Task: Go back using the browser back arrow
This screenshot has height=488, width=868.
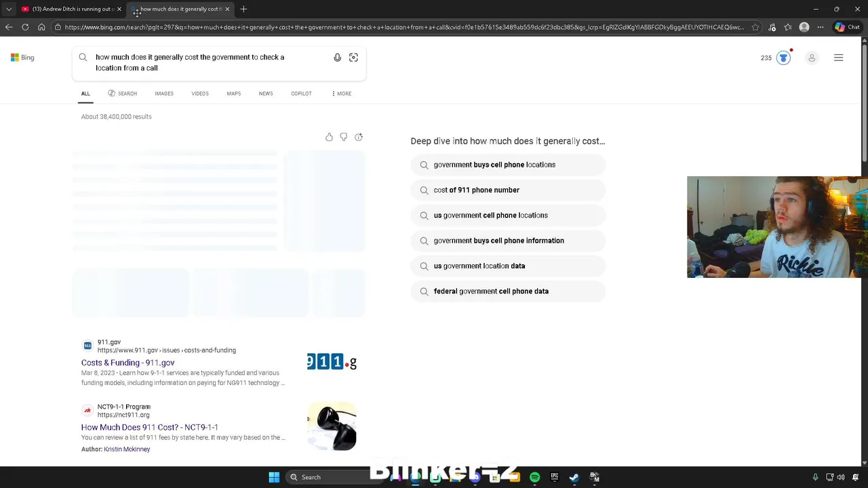Action: point(9,27)
